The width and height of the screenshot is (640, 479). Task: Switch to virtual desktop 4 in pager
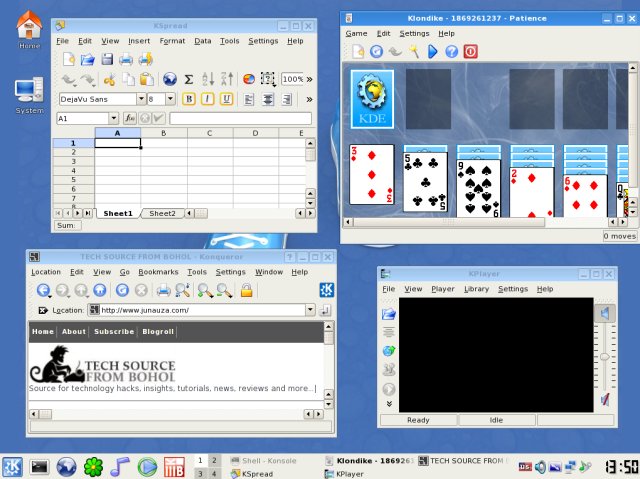(x=214, y=474)
